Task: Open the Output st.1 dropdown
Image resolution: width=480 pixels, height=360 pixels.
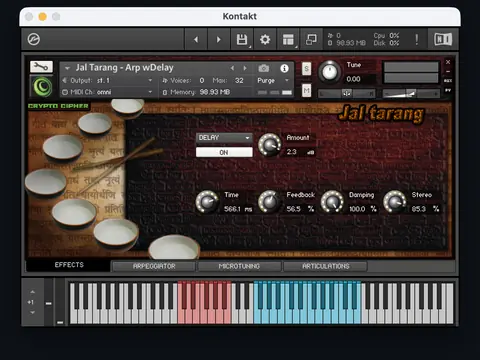Action: coord(107,80)
